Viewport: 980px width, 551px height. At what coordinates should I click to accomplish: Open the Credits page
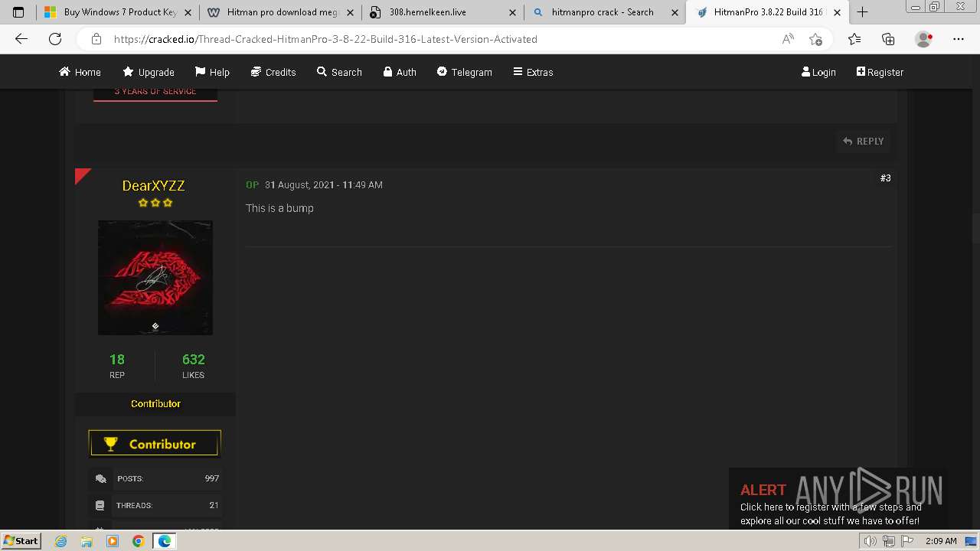tap(273, 72)
